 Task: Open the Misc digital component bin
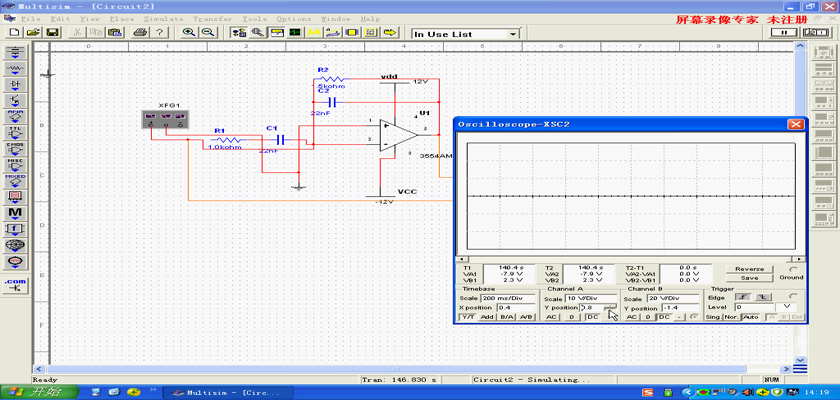coord(16,165)
